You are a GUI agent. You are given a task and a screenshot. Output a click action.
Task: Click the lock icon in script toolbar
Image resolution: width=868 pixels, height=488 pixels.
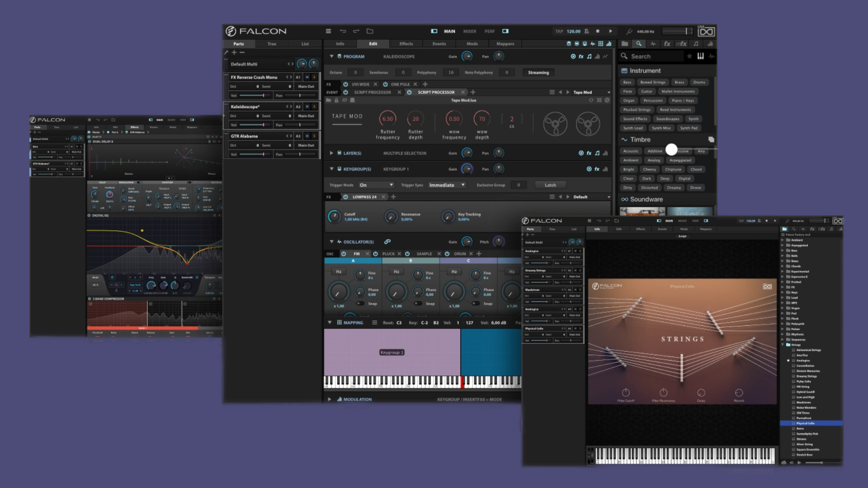(x=336, y=100)
